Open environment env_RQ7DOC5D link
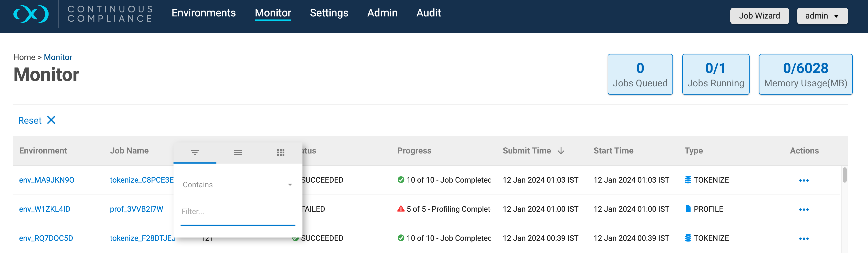 click(46, 238)
